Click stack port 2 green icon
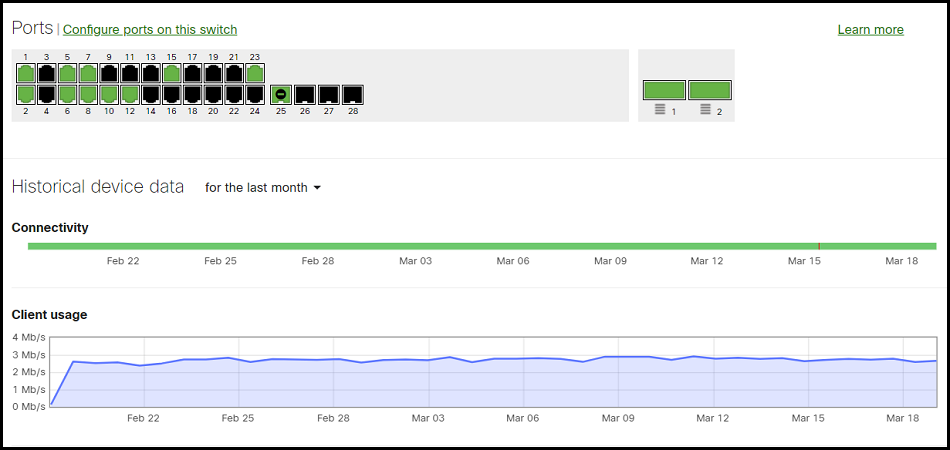950x450 pixels. click(x=710, y=90)
